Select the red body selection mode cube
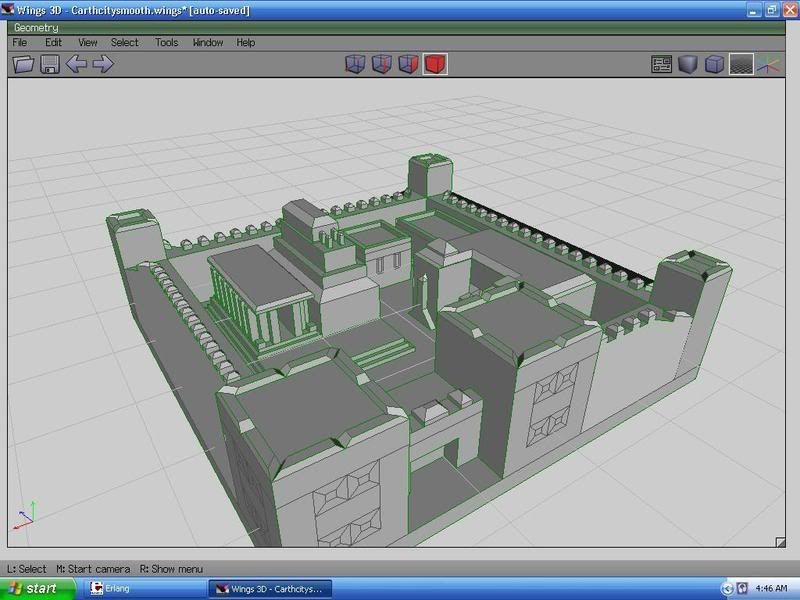This screenshot has height=600, width=800. [x=434, y=65]
